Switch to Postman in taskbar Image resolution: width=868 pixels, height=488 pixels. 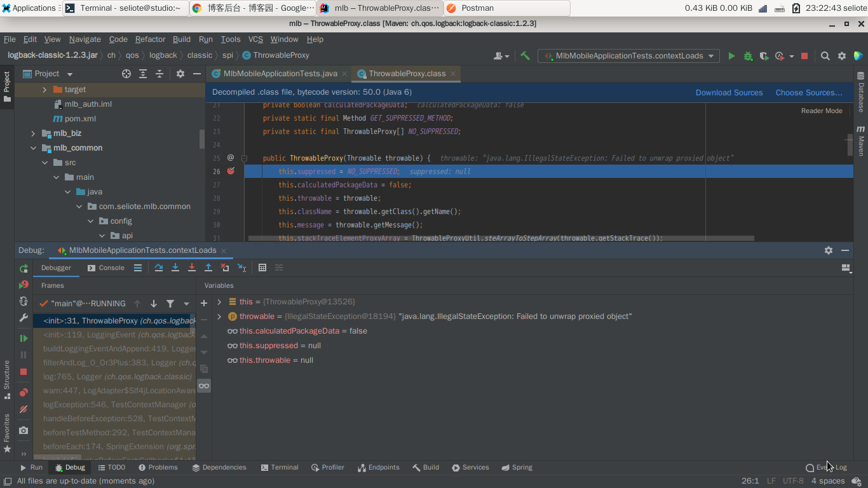coord(506,8)
